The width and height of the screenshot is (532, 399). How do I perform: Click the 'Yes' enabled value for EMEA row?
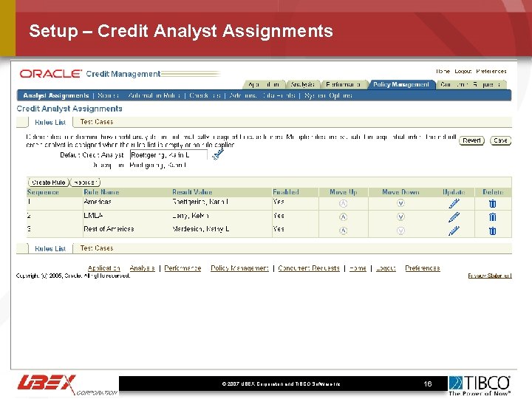coord(279,216)
